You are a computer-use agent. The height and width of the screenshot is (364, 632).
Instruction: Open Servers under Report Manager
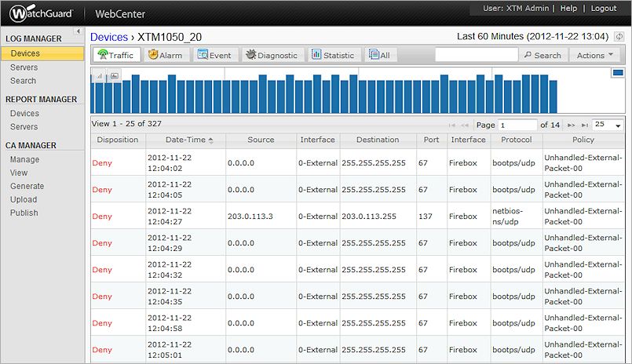click(x=24, y=127)
